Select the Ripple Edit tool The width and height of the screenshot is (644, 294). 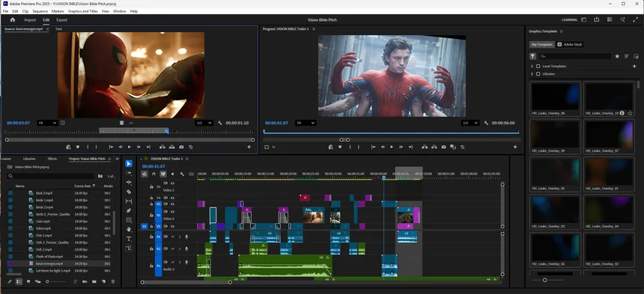[129, 182]
